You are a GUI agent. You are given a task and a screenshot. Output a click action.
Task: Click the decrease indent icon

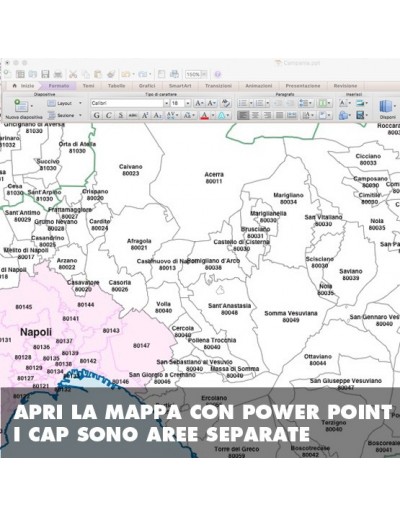coord(278,103)
